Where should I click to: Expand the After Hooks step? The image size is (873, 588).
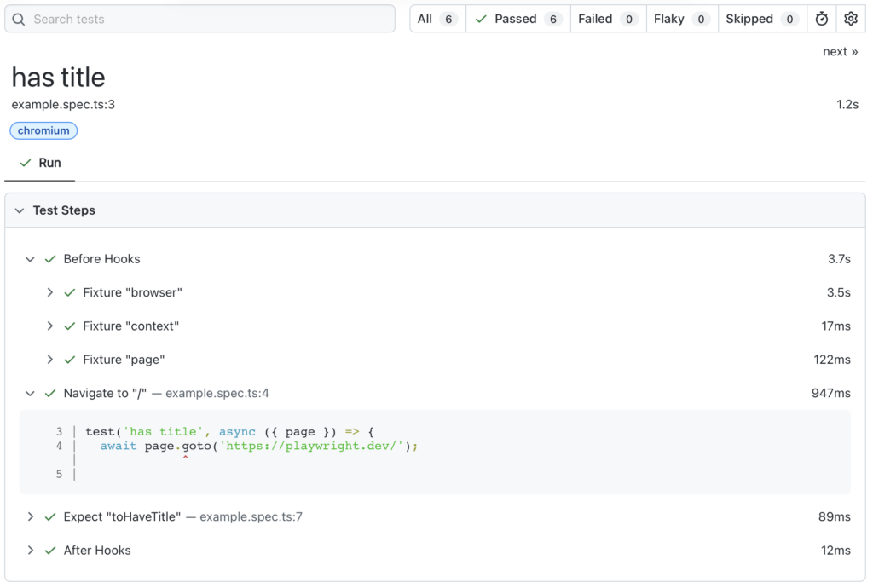point(31,551)
